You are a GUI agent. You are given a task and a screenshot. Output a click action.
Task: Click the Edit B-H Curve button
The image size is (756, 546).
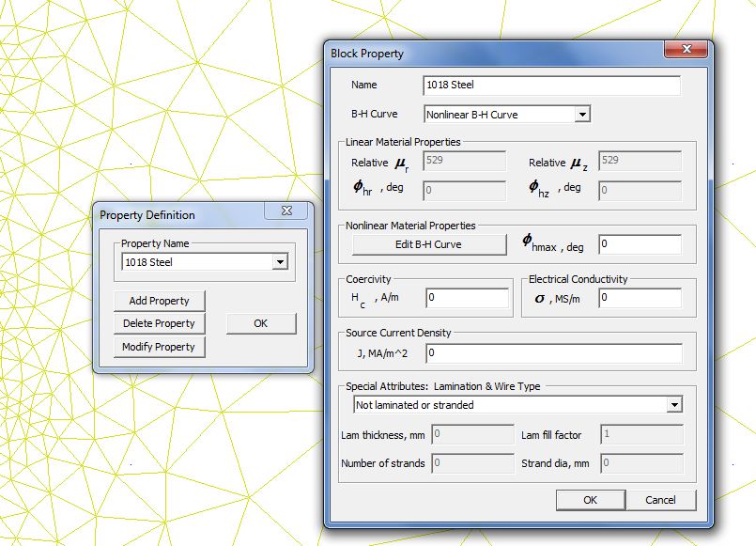click(428, 244)
